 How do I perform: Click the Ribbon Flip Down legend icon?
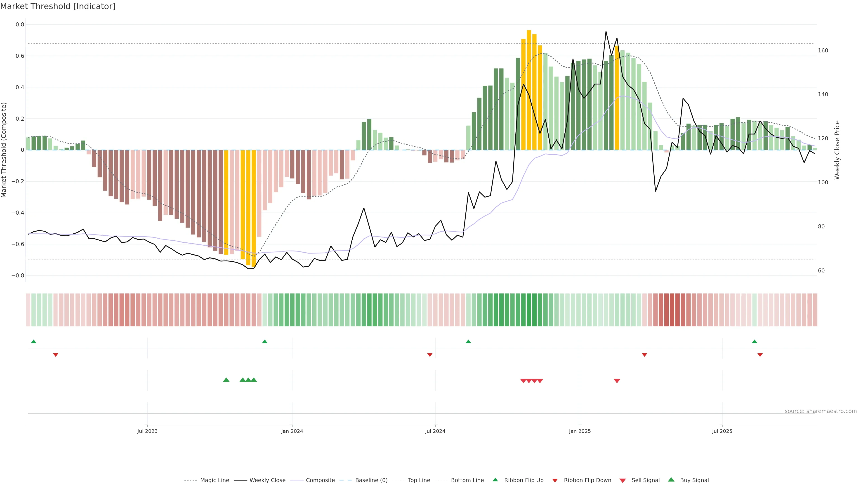point(555,481)
